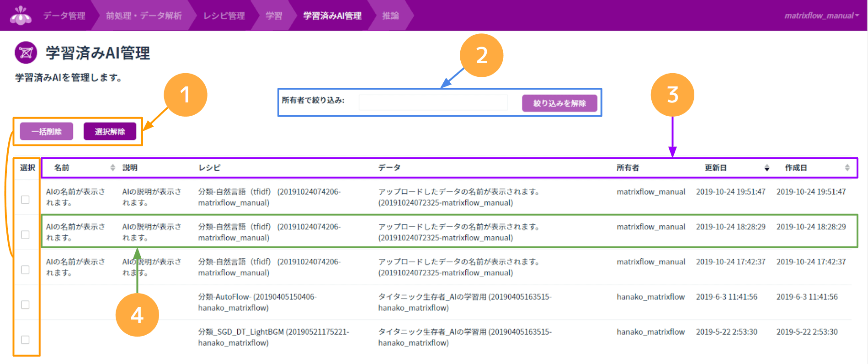Click the AI name in the 19:51:47 row
The image size is (868, 364).
pos(75,197)
